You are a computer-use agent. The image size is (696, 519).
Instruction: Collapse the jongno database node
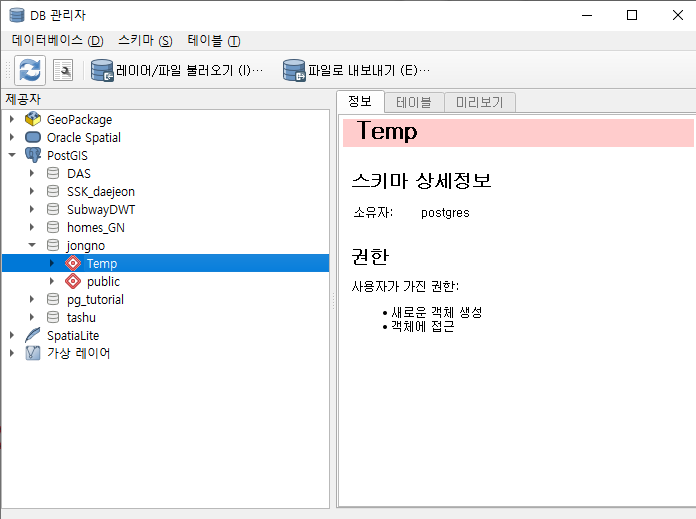tap(32, 245)
